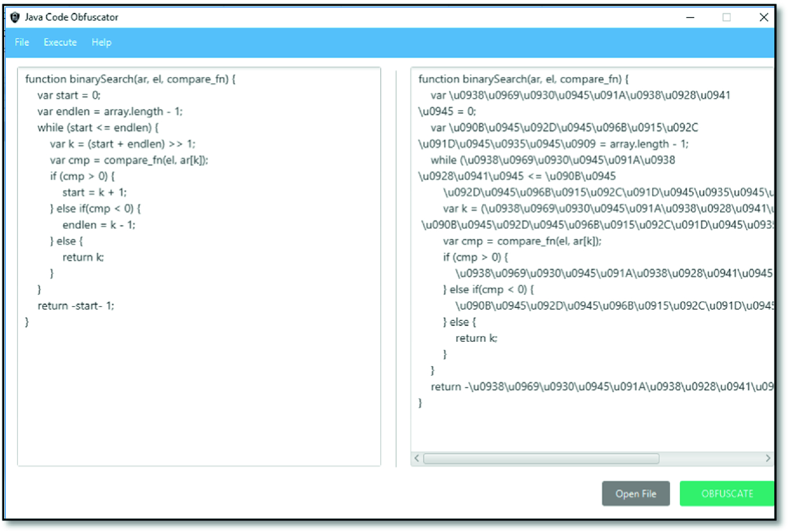
Task: Close the Java Code Obfuscator window
Action: [764, 17]
